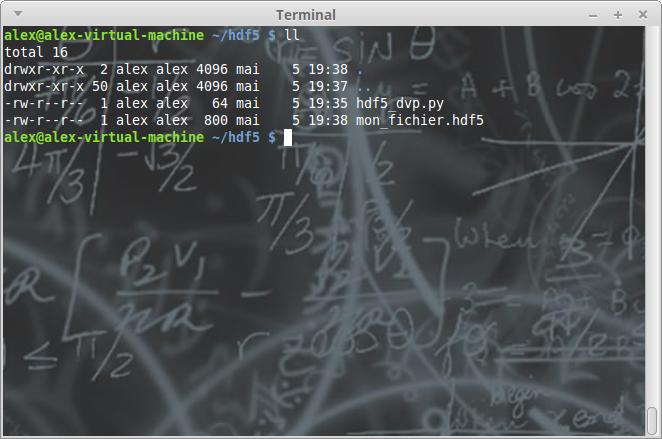Minimize the Terminal window
Screen dimensions: 662x439
597,15
